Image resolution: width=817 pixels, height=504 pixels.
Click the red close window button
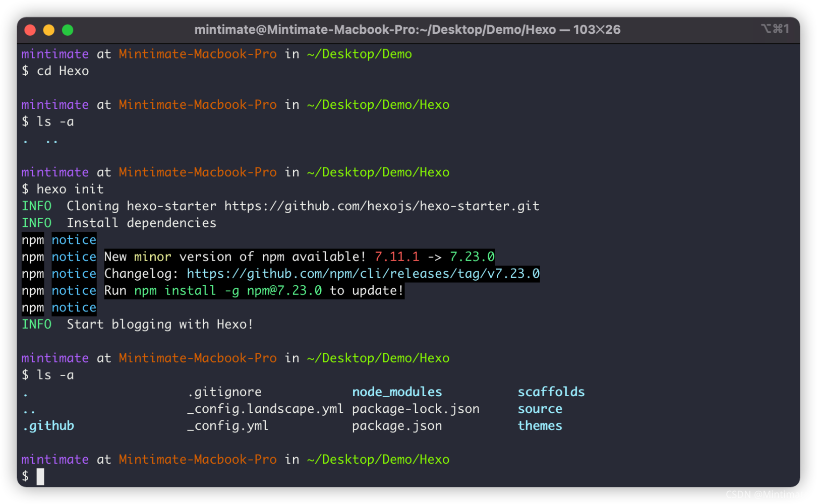pyautogui.click(x=30, y=30)
